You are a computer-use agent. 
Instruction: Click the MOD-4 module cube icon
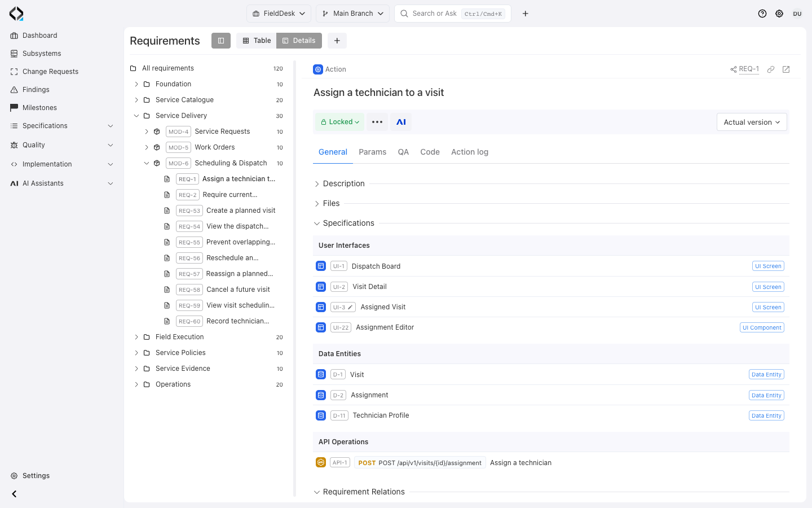[157, 132]
